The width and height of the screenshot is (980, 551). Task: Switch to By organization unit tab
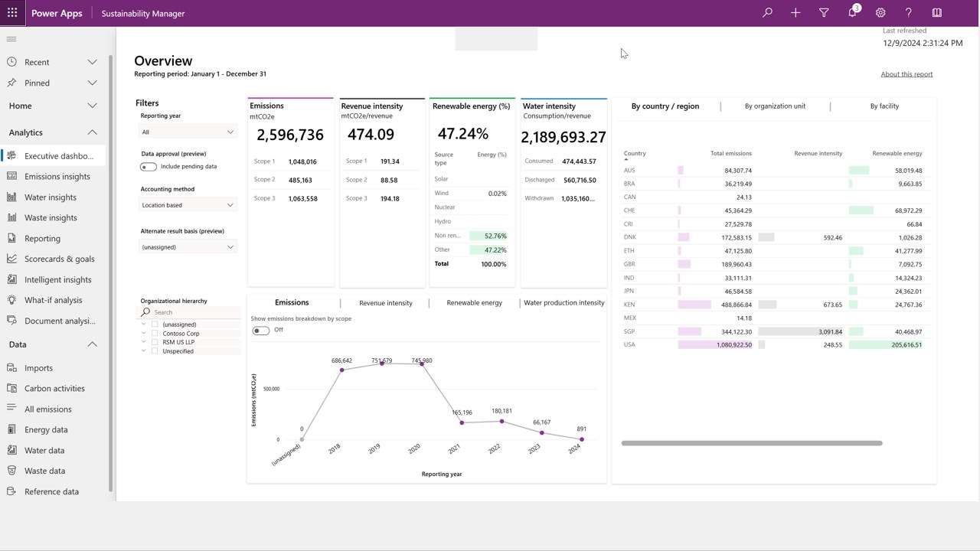tap(775, 106)
